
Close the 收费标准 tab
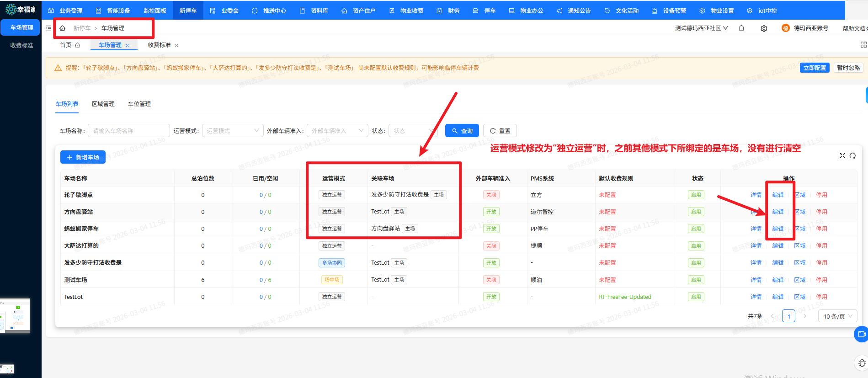177,45
